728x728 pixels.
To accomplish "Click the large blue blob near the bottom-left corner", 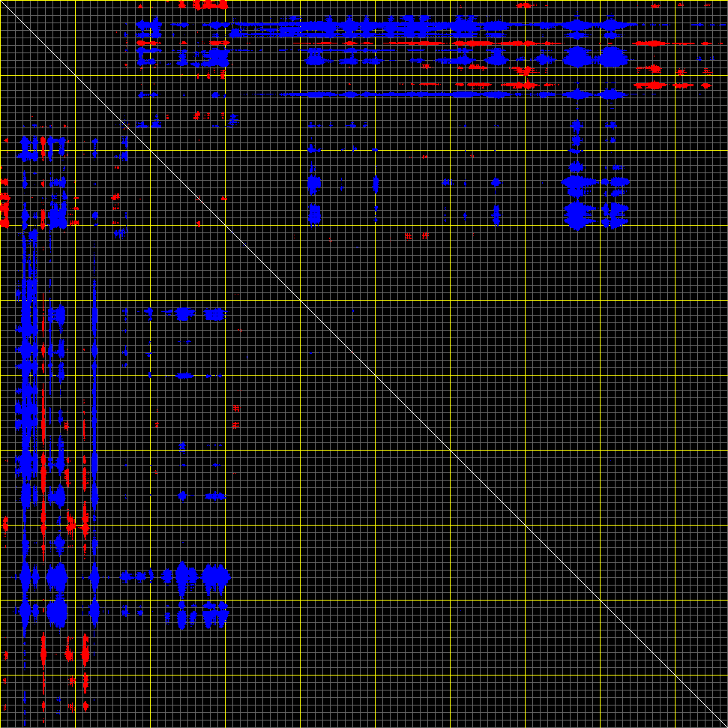I will click(57, 613).
